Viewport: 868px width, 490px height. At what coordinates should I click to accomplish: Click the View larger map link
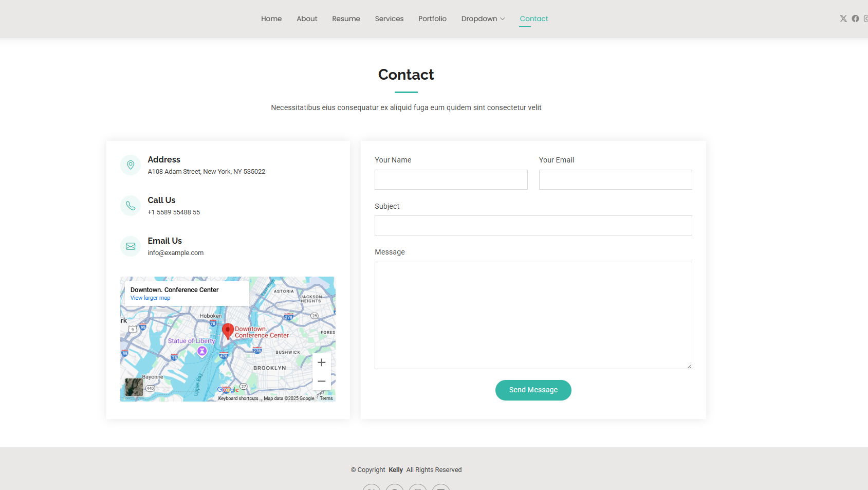(150, 298)
